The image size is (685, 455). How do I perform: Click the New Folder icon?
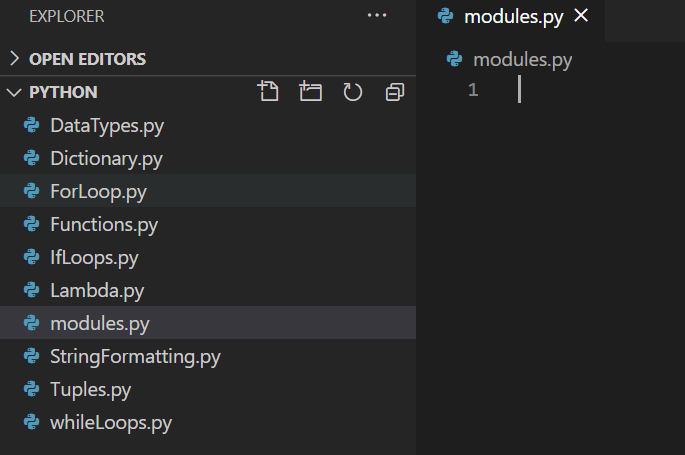point(311,92)
